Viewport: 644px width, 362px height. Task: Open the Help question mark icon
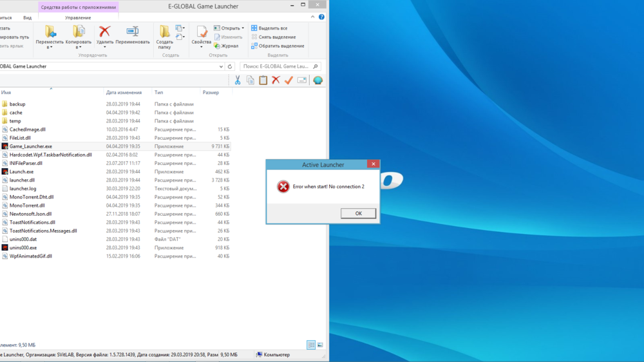tap(322, 17)
